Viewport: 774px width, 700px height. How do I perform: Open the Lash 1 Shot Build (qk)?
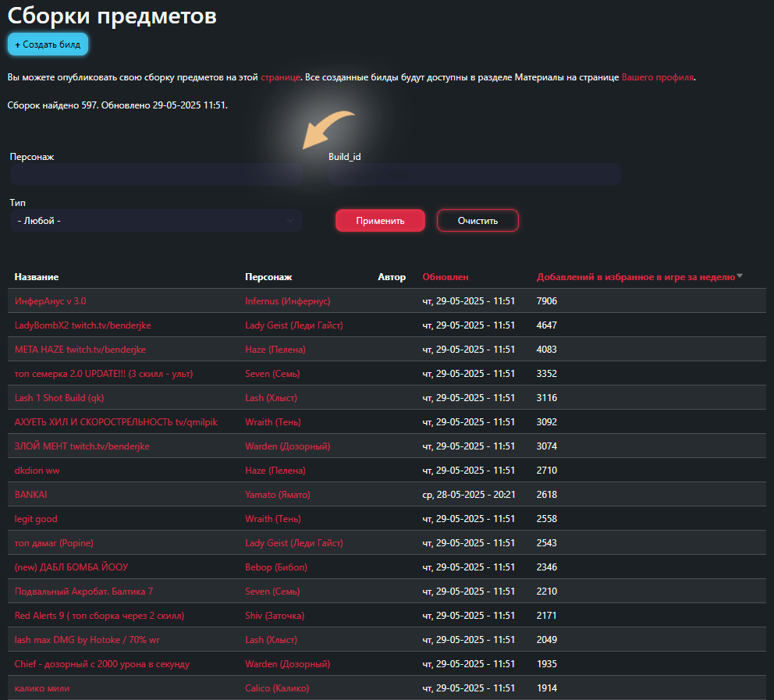[x=59, y=398]
